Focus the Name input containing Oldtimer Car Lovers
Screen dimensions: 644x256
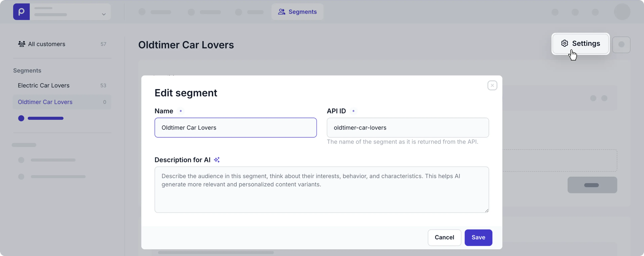(x=235, y=128)
